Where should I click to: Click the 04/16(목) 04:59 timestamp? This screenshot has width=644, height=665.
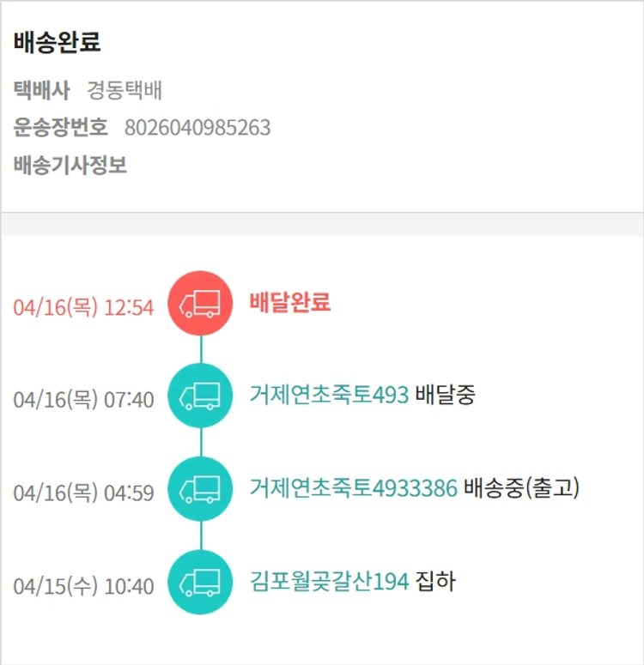[83, 493]
